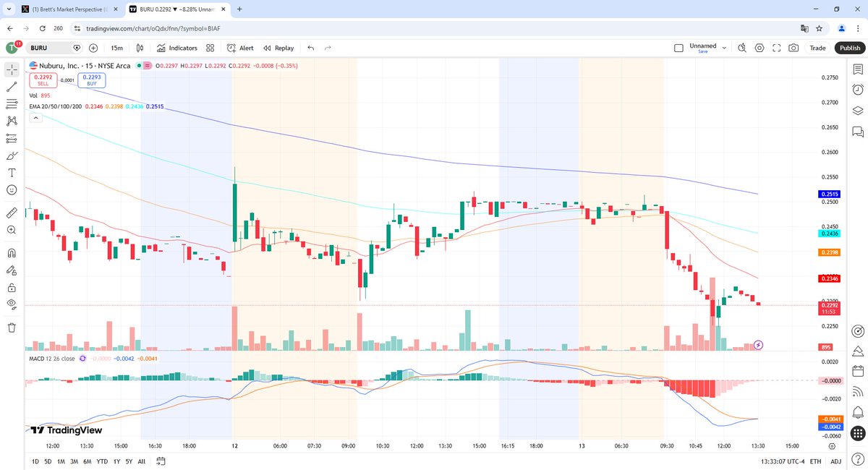
Task: Toggle magnet mode for drawings
Action: (12, 253)
